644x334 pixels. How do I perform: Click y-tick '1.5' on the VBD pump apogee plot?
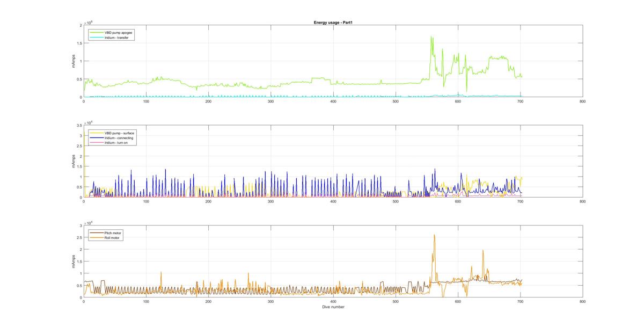79,43
